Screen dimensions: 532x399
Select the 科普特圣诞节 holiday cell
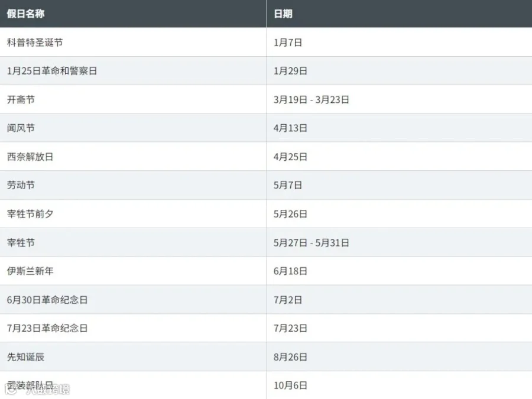(x=35, y=43)
